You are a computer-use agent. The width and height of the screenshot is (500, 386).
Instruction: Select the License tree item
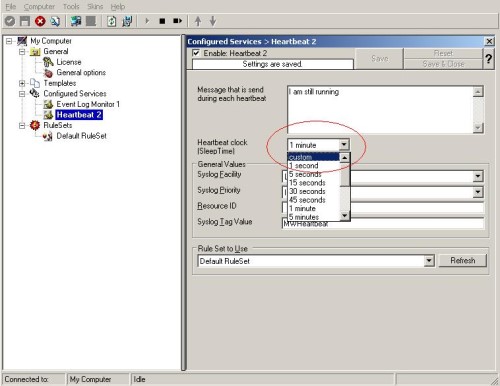(x=69, y=62)
